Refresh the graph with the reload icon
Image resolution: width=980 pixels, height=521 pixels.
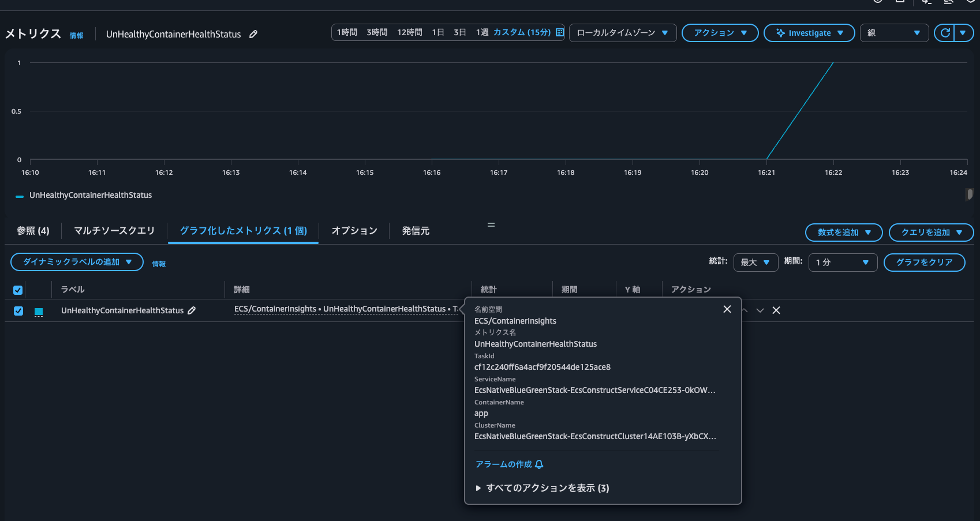point(945,33)
